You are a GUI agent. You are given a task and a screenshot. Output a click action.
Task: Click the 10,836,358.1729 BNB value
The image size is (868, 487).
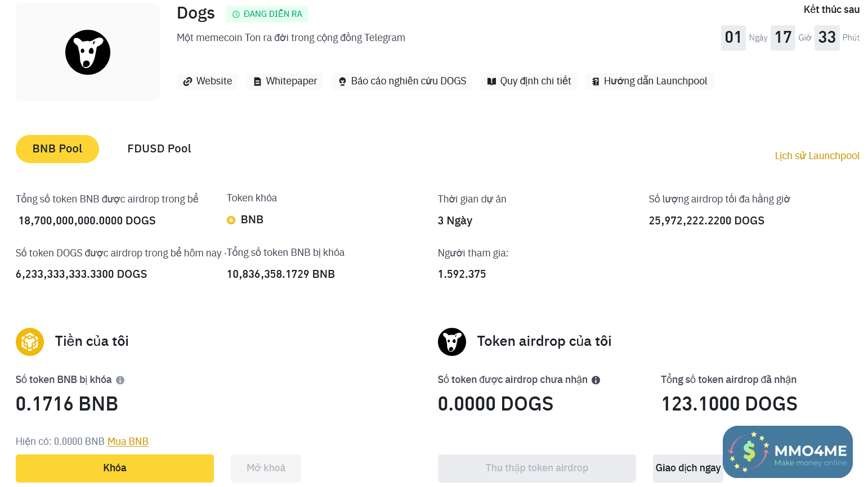click(x=281, y=274)
